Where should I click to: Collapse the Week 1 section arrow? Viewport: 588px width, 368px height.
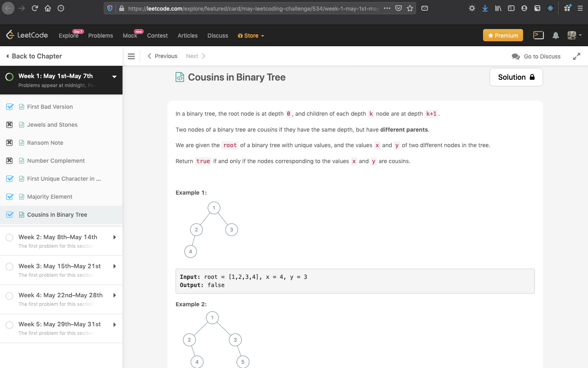click(x=114, y=76)
